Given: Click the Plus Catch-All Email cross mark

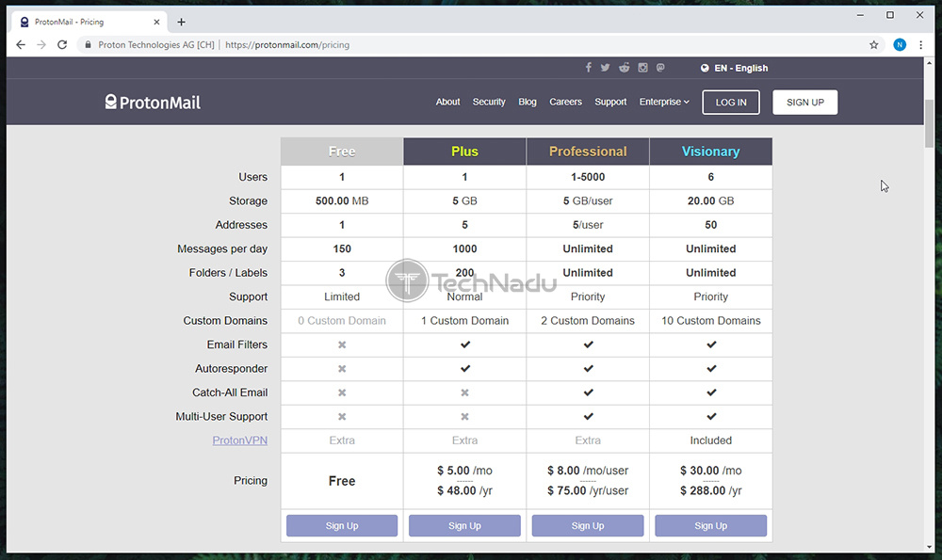Looking at the screenshot, I should [464, 392].
